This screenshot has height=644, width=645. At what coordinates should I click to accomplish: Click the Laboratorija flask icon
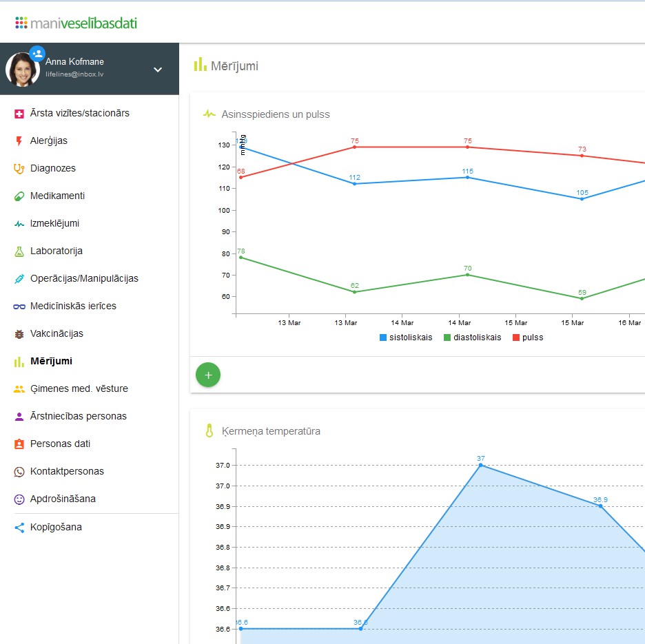pyautogui.click(x=19, y=251)
